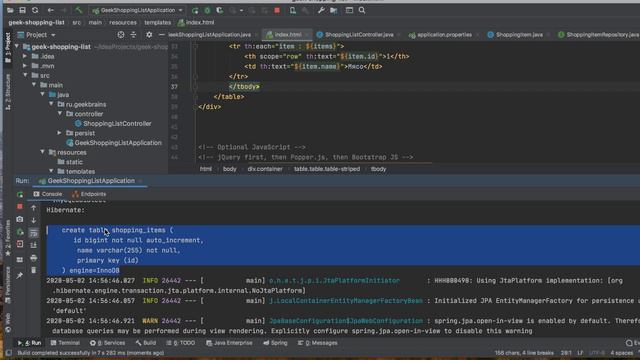This screenshot has height=360, width=640.
Task: Expand the .idea folder
Action: [25, 56]
